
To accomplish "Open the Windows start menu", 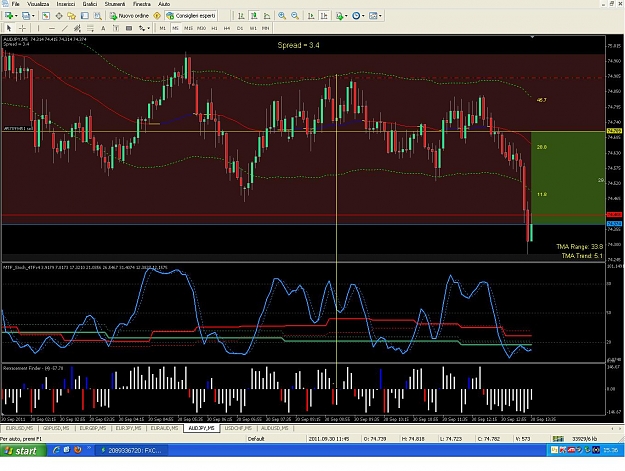I will coord(23,451).
